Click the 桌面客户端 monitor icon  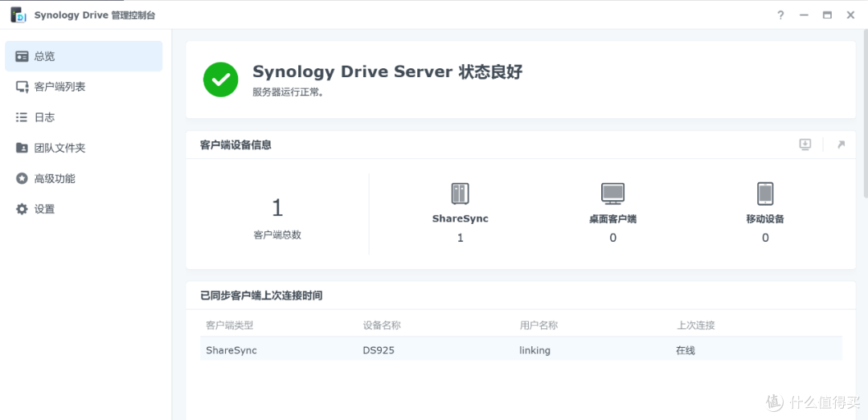click(612, 194)
